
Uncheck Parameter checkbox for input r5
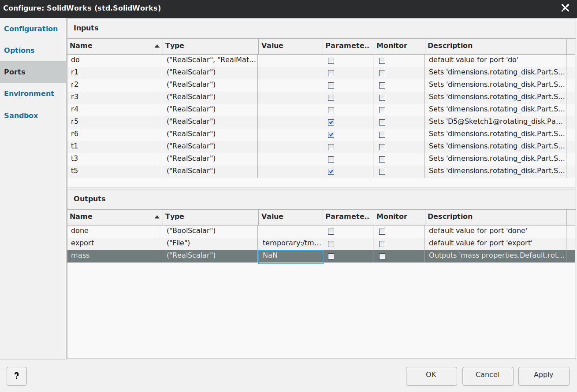coord(331,122)
